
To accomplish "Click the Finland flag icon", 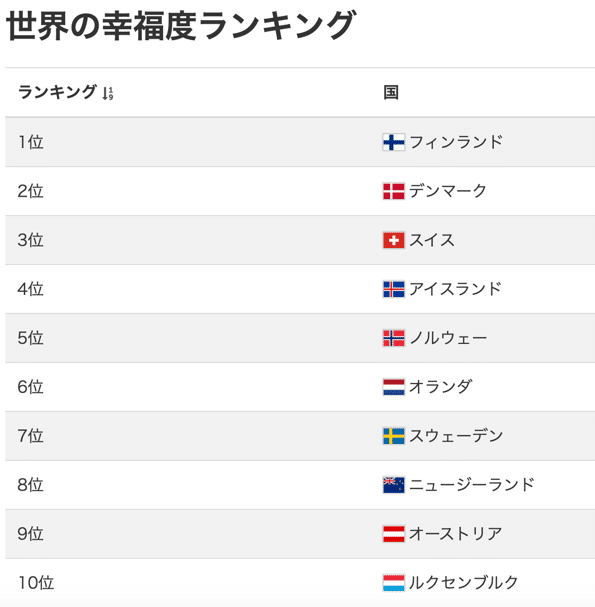I will (393, 142).
